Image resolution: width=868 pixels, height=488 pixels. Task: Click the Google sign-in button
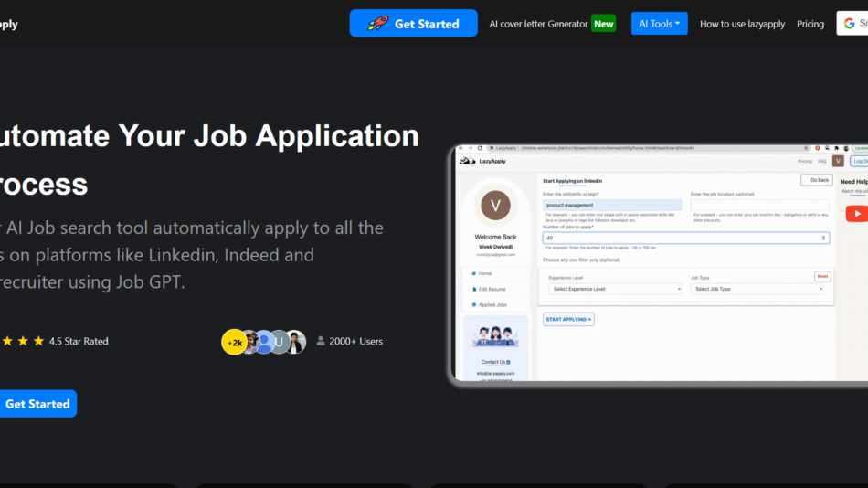coord(852,23)
